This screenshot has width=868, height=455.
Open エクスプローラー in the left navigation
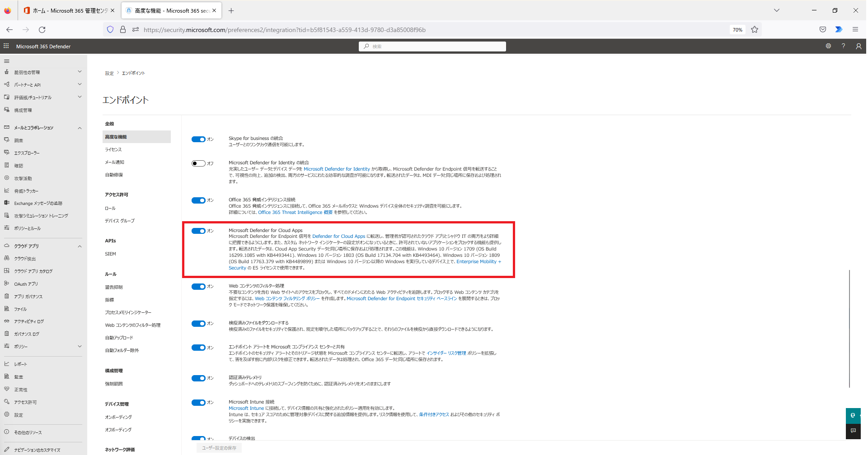(27, 153)
